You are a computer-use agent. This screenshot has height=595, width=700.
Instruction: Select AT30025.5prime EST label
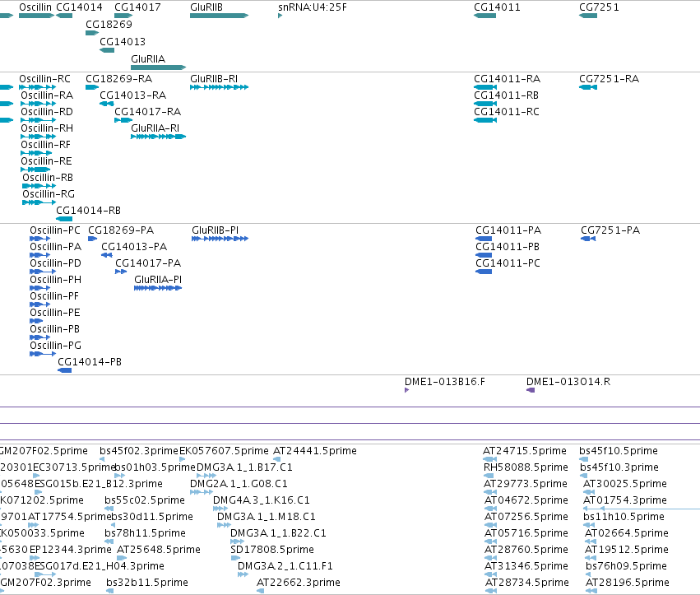pos(625,484)
